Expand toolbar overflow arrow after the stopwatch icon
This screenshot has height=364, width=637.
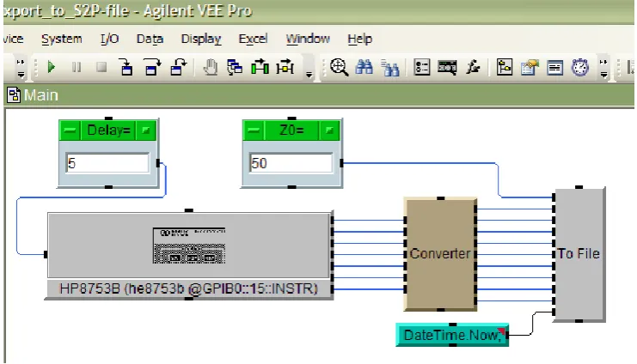[603, 68]
